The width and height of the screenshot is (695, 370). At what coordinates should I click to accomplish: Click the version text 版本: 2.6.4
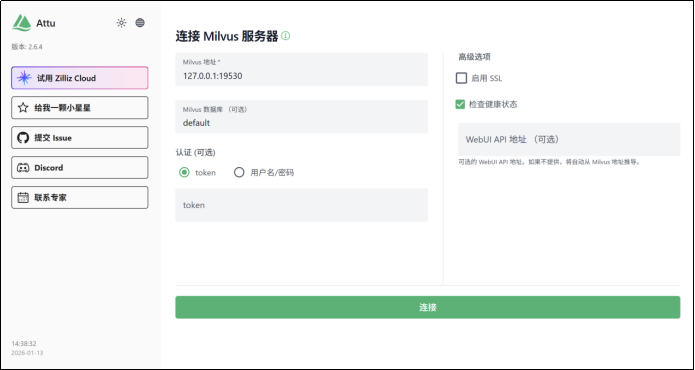click(x=27, y=47)
